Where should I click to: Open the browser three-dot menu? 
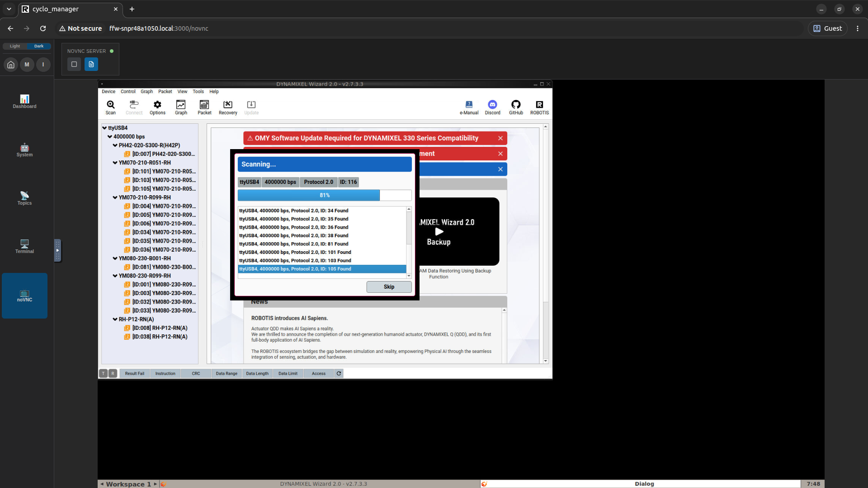[858, 28]
